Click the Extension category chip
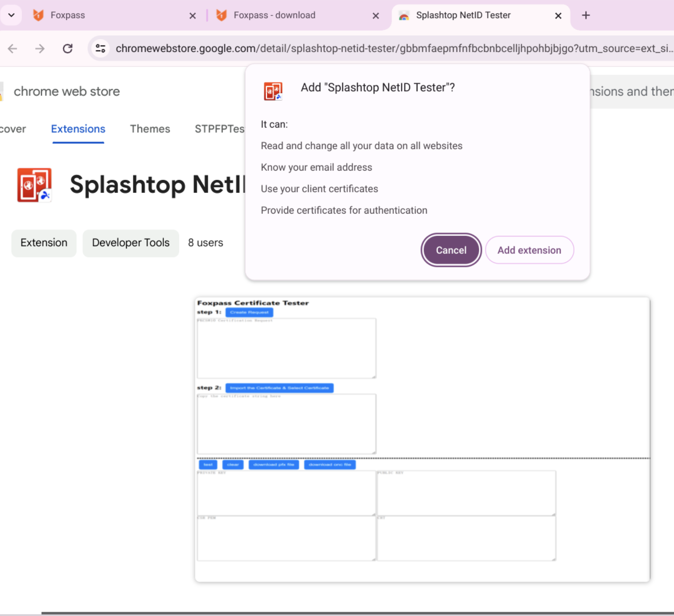This screenshot has height=616, width=674. [44, 243]
